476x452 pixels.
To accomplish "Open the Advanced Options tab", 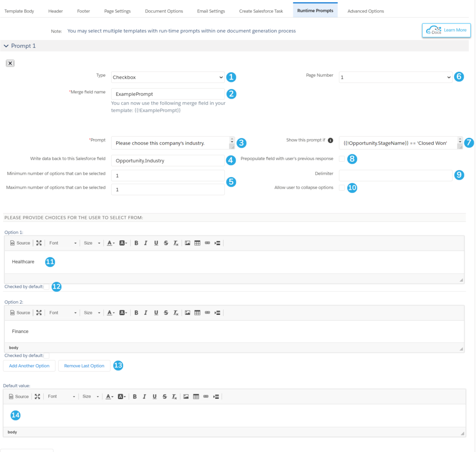I will (367, 11).
